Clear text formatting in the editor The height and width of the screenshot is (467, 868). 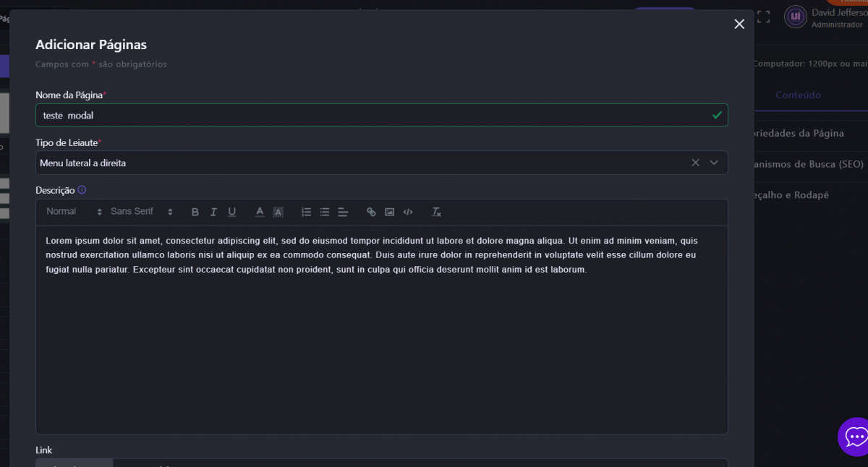click(436, 212)
